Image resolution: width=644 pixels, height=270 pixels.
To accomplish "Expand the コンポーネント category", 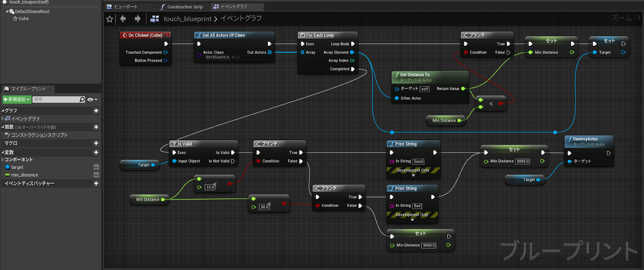I will [x=3, y=160].
